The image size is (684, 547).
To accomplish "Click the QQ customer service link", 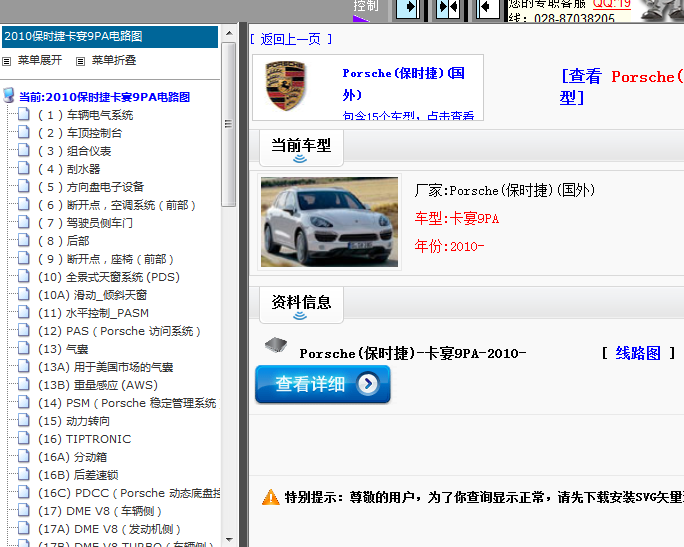I will coord(612,4).
